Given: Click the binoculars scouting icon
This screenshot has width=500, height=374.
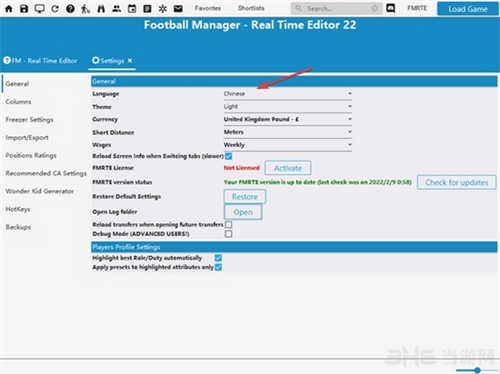Looking at the screenshot, I should [x=101, y=9].
